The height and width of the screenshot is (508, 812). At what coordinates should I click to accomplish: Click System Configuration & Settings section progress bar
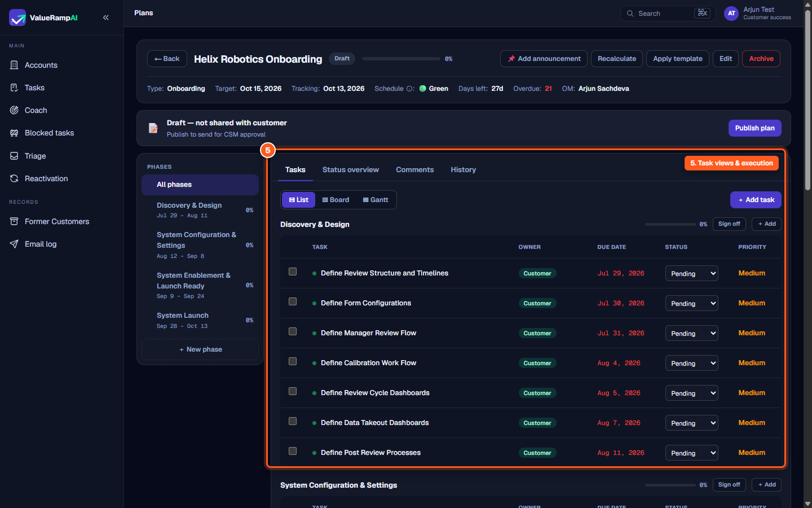coord(670,485)
